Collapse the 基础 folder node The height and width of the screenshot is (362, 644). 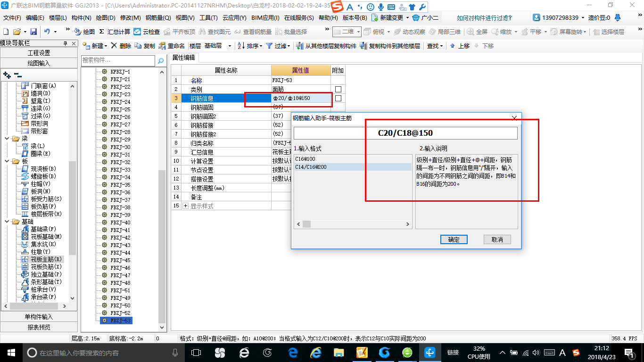tap(7, 222)
